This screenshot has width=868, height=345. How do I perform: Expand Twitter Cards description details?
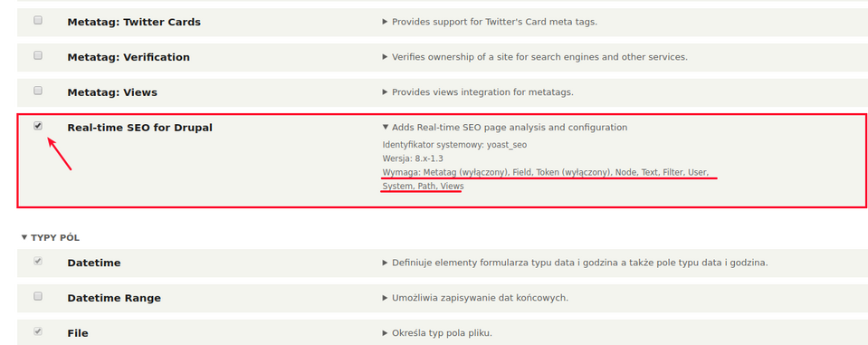pos(490,22)
